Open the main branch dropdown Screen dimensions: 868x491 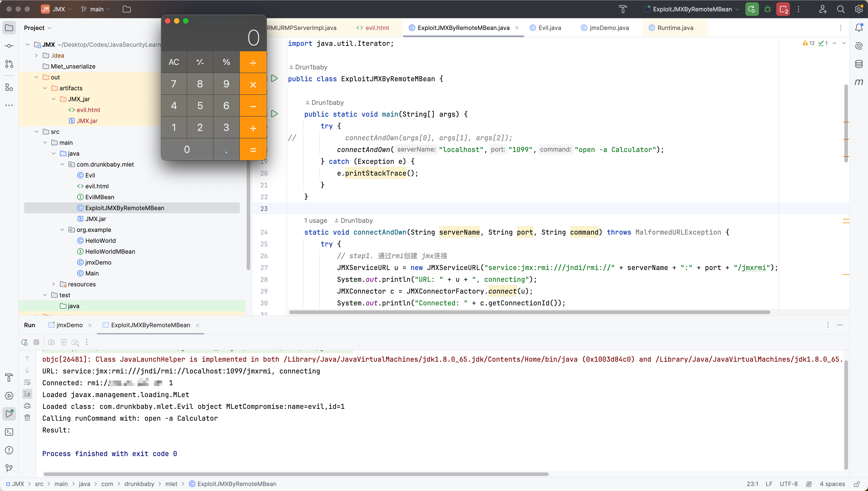click(97, 9)
